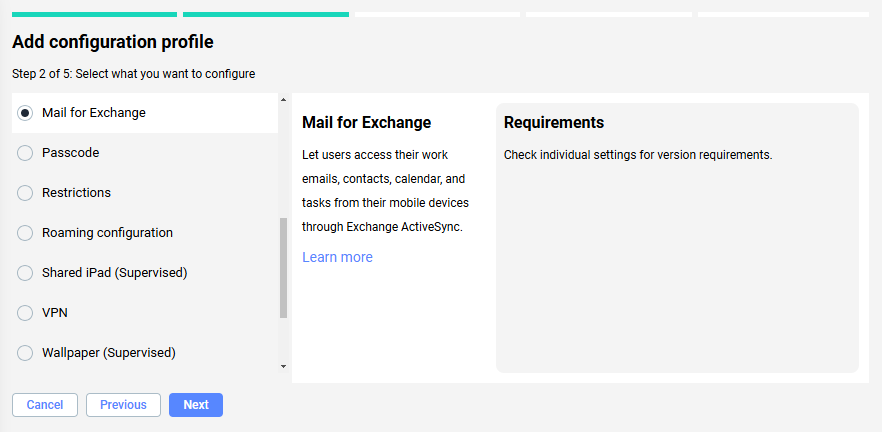
Task: Click the settings list scrollbar thumb
Action: pos(284,268)
